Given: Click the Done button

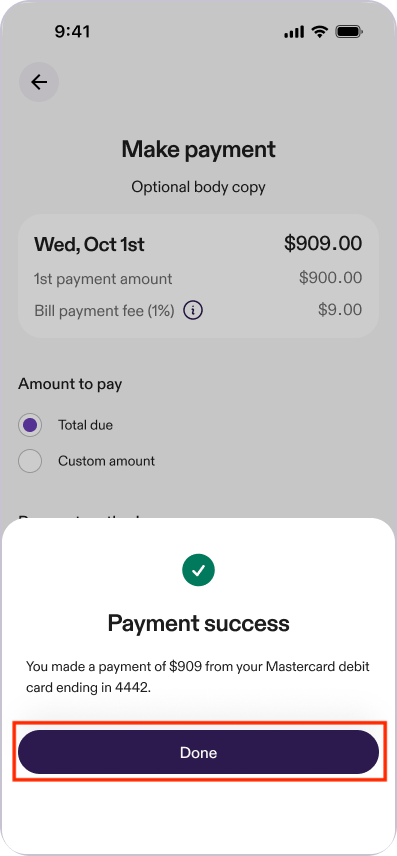Looking at the screenshot, I should point(198,752).
